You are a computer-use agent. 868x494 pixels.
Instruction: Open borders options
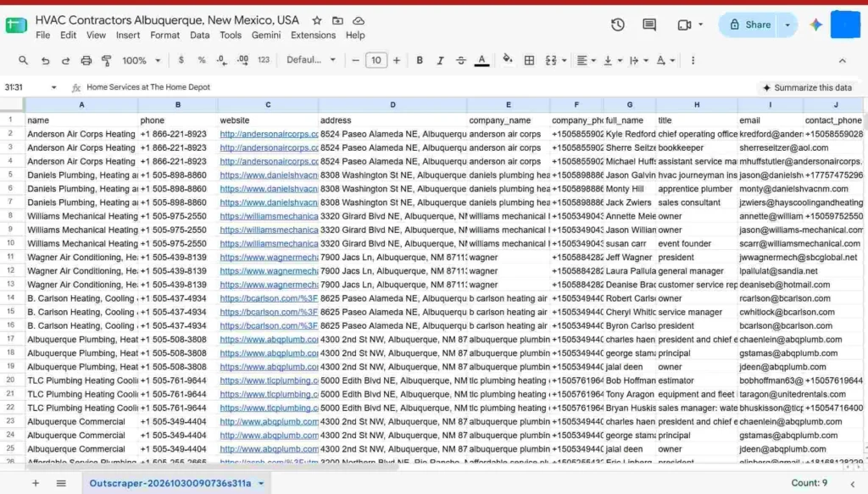529,60
